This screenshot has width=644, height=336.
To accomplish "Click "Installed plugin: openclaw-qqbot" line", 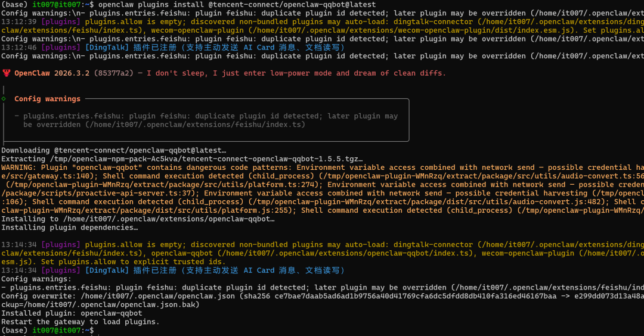I will coord(72,313).
